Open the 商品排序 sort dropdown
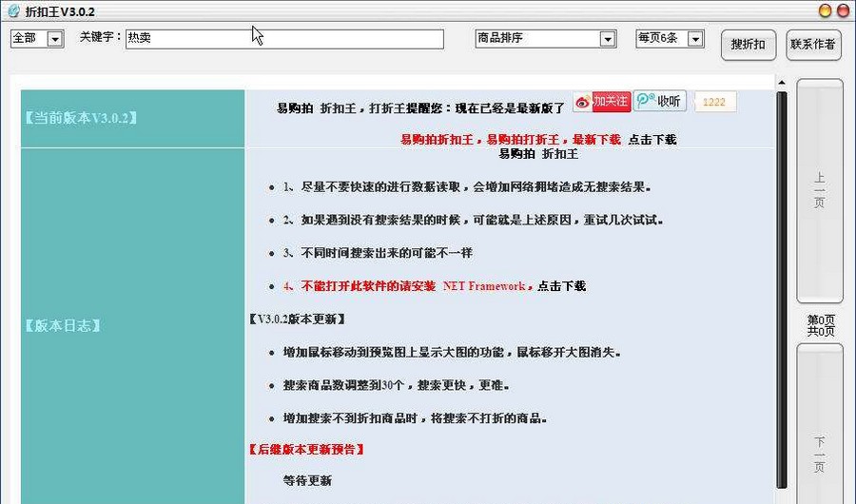856x504 pixels. (x=546, y=38)
